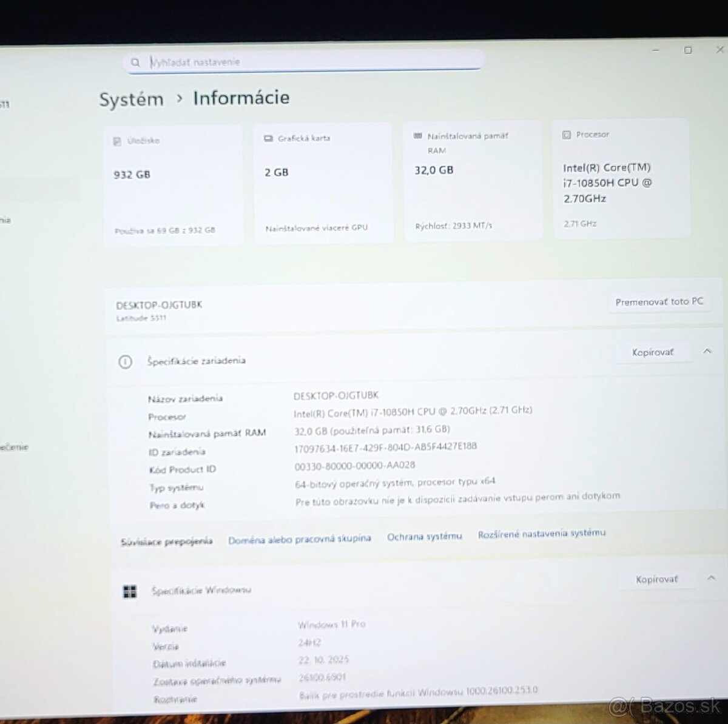Click the Windows logo beside Špecifikácie Windowsu

pos(130,592)
